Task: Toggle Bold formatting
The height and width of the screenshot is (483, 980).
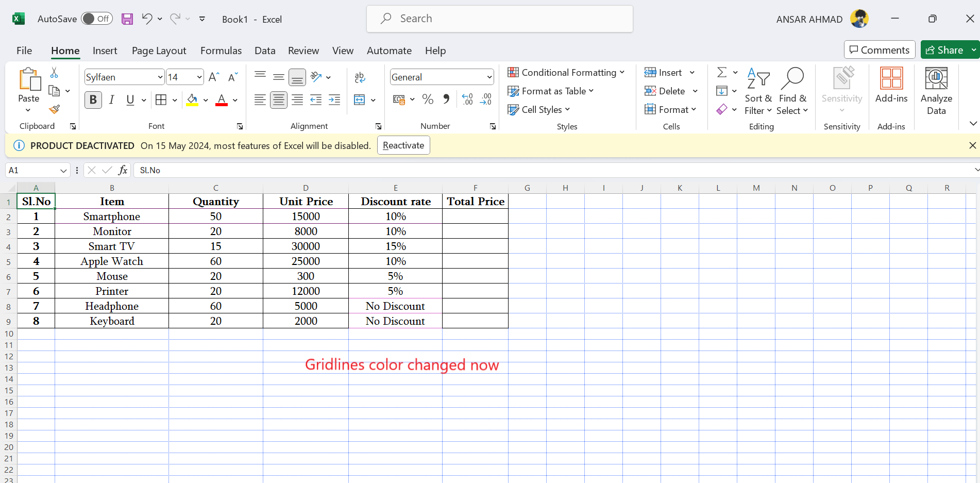Action: (93, 100)
